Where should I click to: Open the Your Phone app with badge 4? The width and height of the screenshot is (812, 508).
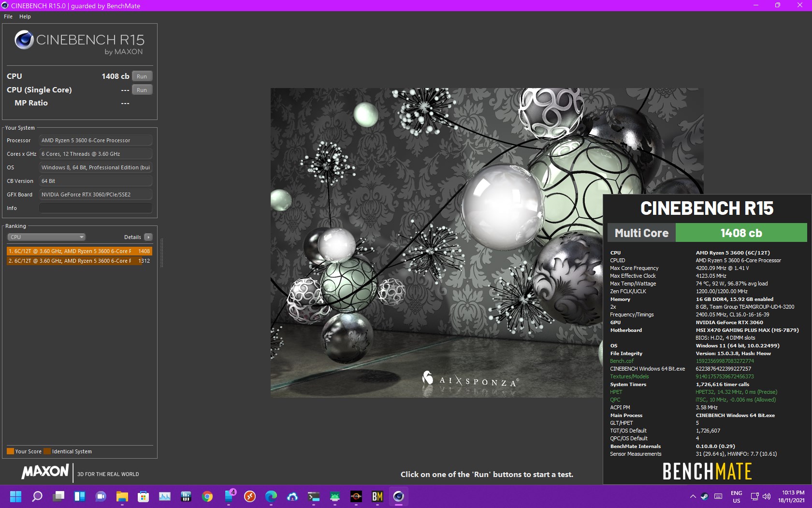(230, 496)
